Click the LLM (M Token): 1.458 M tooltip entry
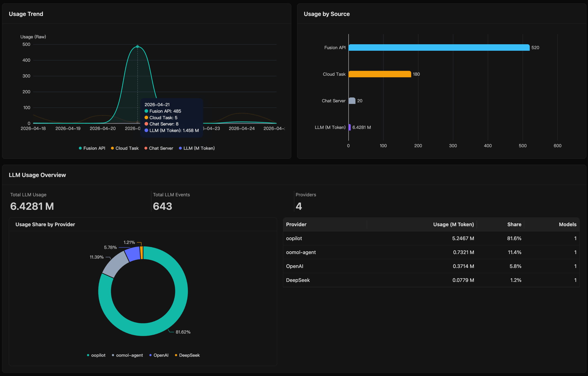 [172, 130]
